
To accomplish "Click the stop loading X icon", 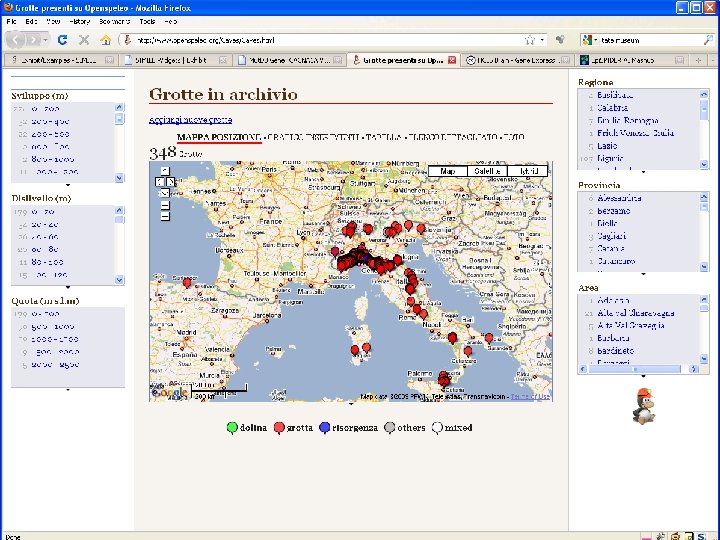I will click(84, 40).
